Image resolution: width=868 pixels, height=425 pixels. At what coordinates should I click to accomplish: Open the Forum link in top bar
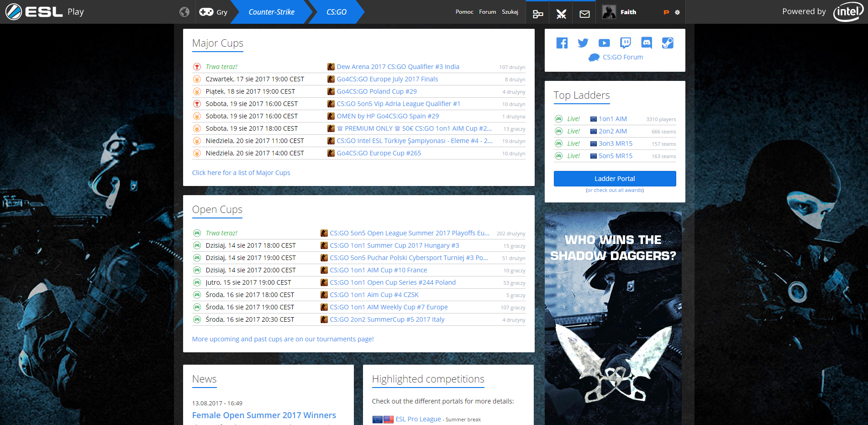pos(487,12)
